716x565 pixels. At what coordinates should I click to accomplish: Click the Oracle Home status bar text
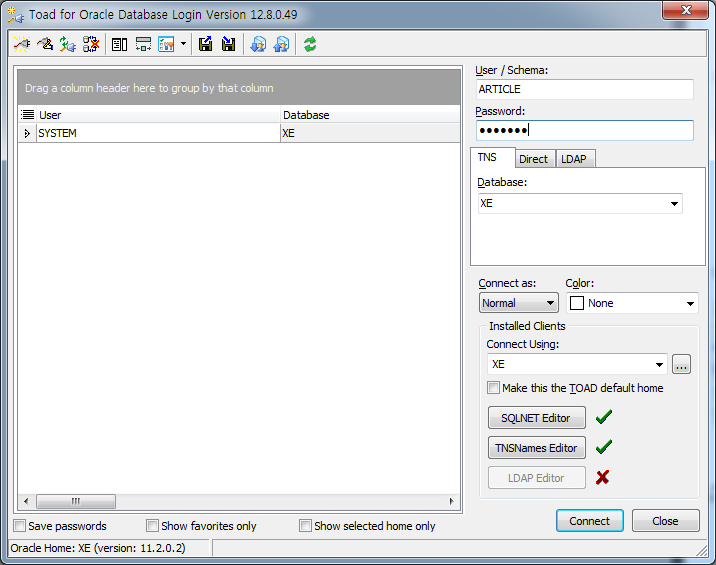click(x=98, y=548)
